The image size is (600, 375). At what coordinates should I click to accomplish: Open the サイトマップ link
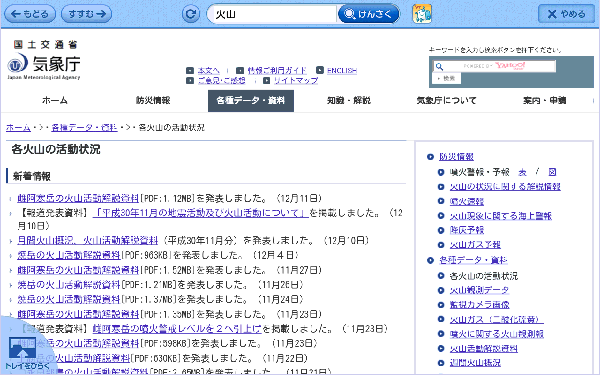pyautogui.click(x=296, y=80)
